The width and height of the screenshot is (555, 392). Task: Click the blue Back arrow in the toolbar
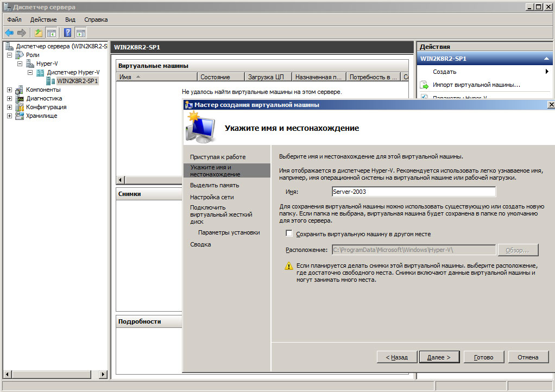pos(9,33)
